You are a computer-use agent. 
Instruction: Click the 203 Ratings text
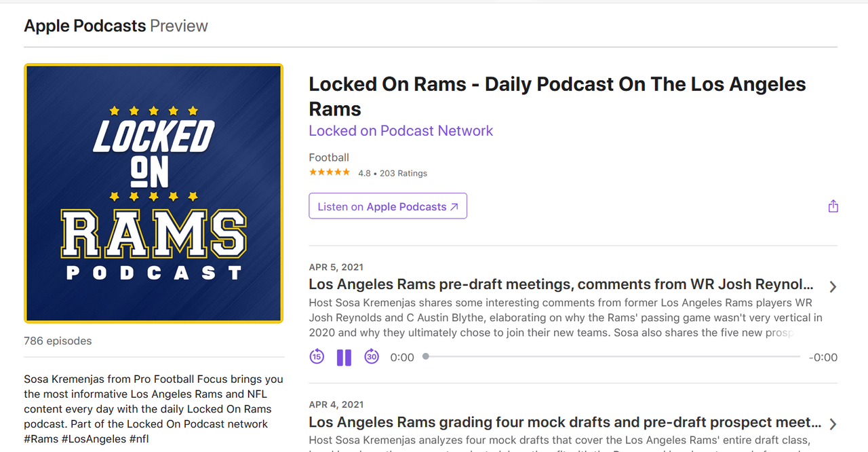403,173
